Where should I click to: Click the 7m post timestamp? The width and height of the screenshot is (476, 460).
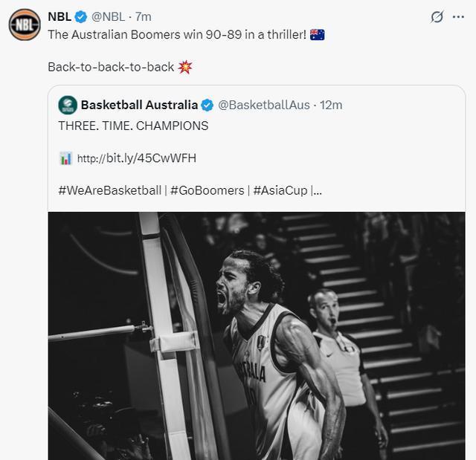point(144,16)
